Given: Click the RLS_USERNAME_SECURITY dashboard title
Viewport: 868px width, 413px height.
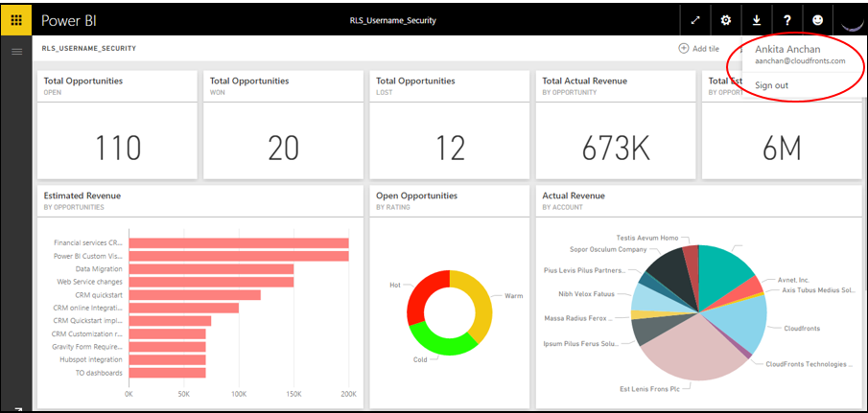Looking at the screenshot, I should coord(88,48).
